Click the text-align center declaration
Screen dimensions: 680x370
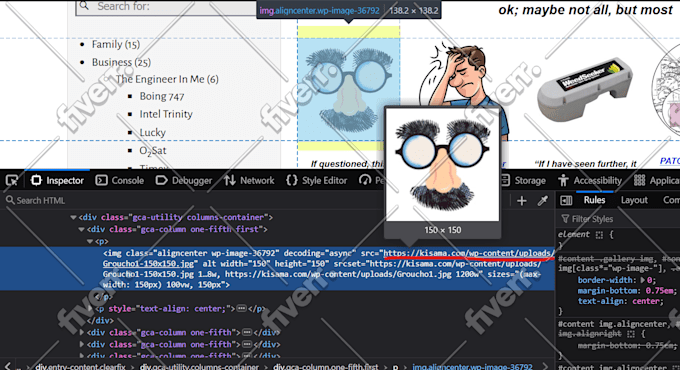coord(621,301)
